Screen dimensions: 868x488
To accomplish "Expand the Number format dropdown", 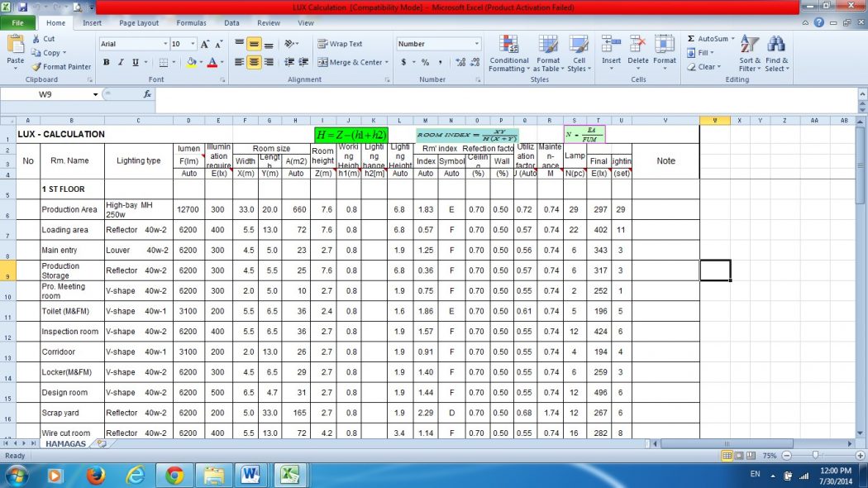I will tap(476, 44).
